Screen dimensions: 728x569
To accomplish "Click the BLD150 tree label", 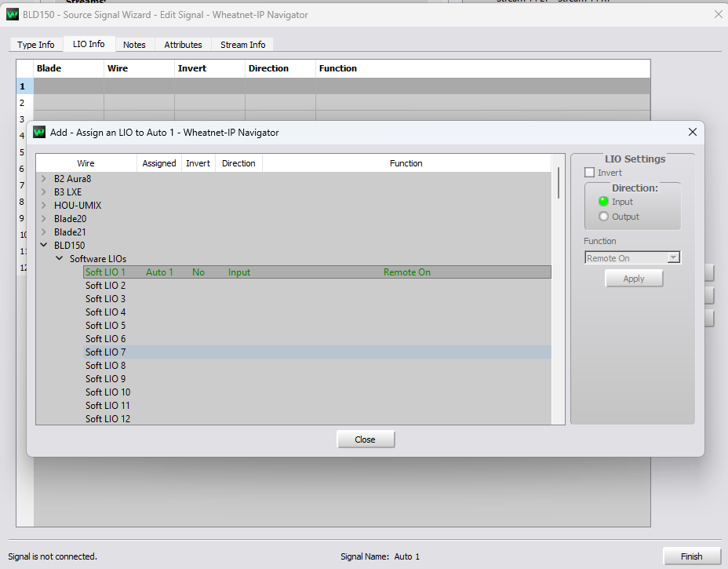I will click(70, 245).
